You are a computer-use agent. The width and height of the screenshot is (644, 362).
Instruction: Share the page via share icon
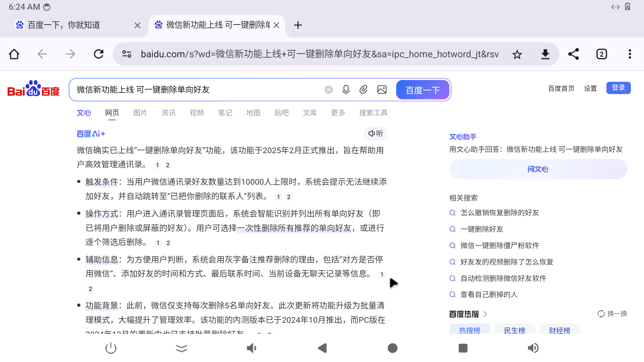[573, 54]
